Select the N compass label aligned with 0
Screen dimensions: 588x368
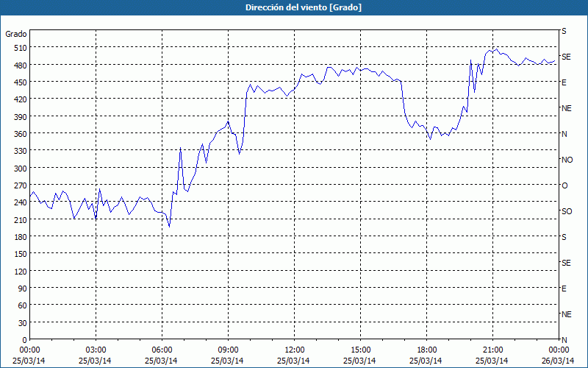tap(564, 340)
